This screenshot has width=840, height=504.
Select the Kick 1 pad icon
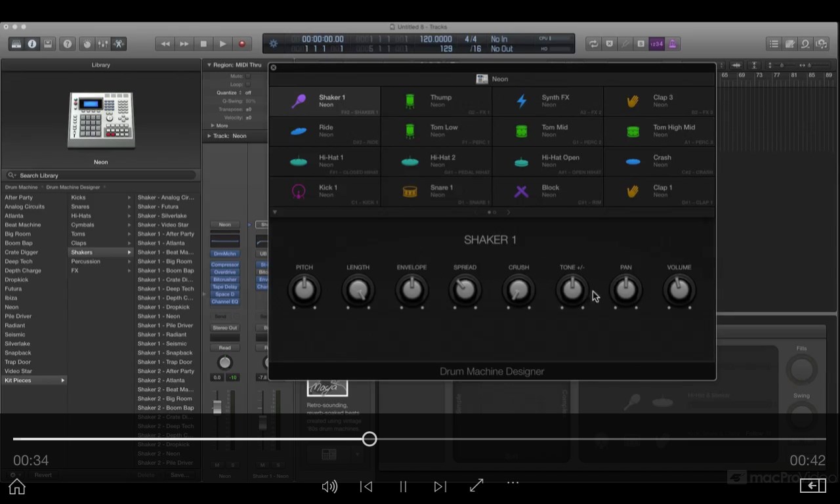click(x=298, y=191)
